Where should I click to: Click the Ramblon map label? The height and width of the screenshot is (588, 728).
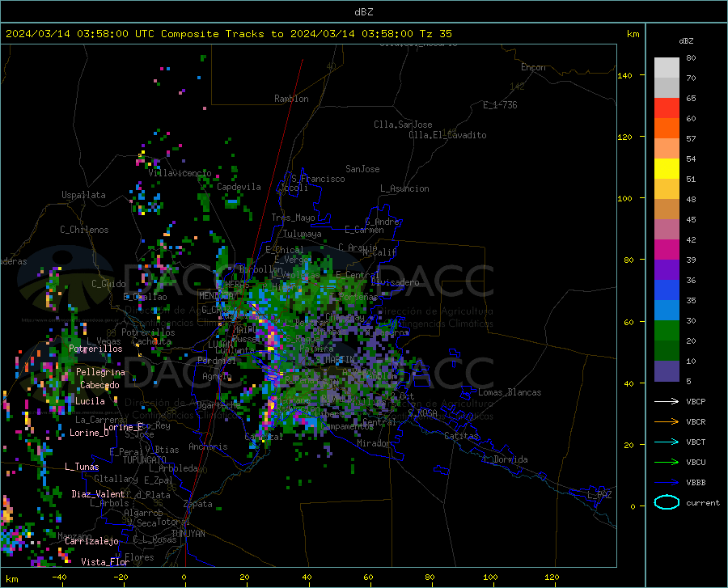point(291,99)
